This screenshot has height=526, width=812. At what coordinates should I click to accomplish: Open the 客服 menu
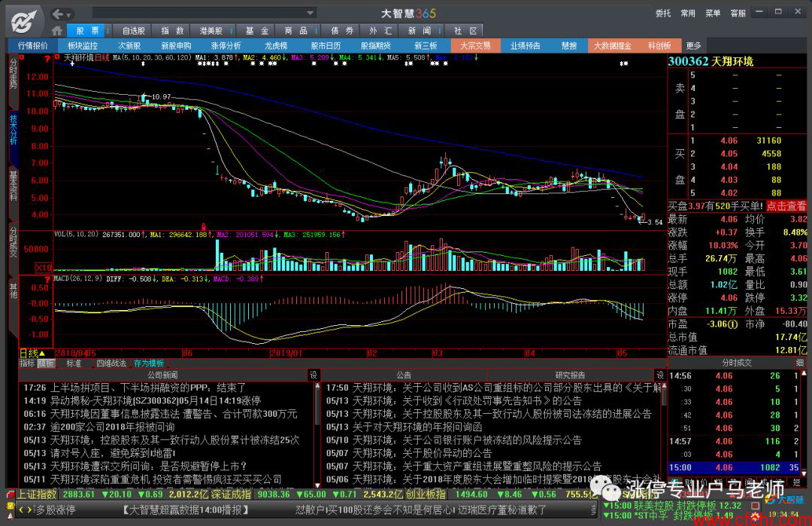tap(738, 14)
